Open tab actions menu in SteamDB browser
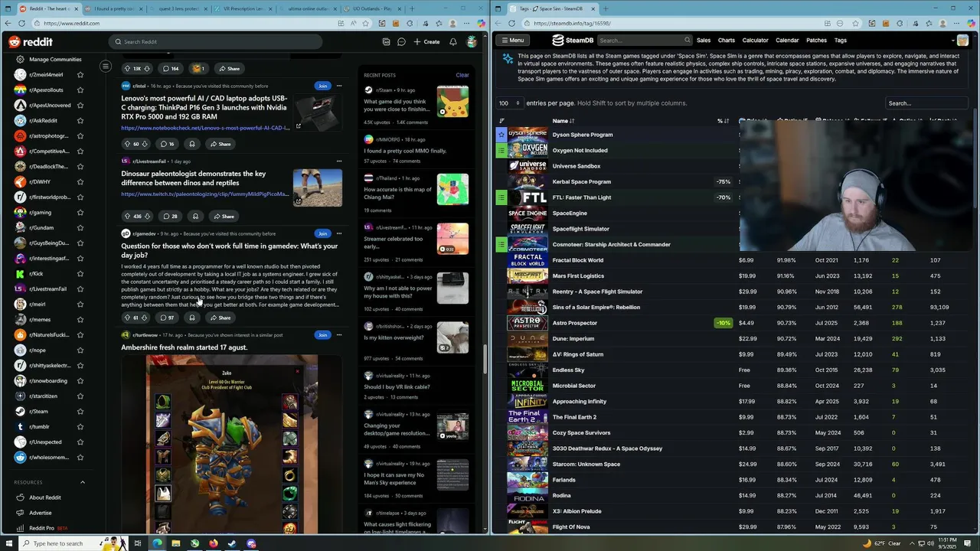Image resolution: width=980 pixels, height=551 pixels. (x=498, y=8)
